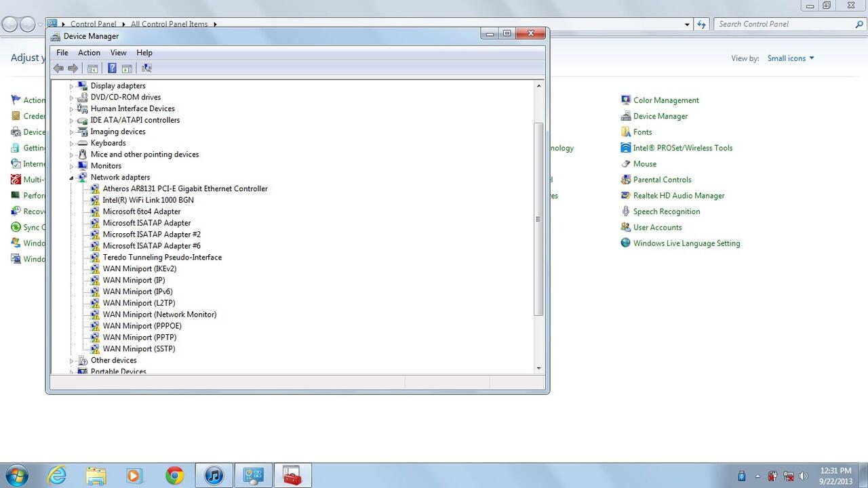The image size is (868, 488).
Task: Click the Device Manager vertical scrollbar thumb
Action: [539, 219]
